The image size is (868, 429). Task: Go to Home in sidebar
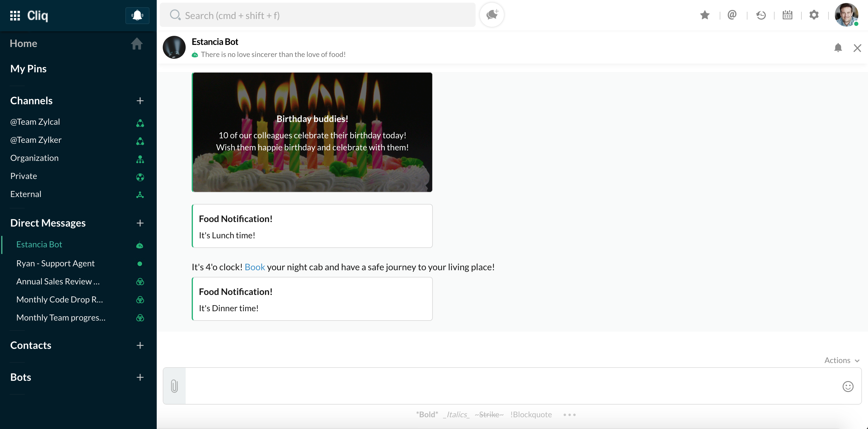(24, 43)
